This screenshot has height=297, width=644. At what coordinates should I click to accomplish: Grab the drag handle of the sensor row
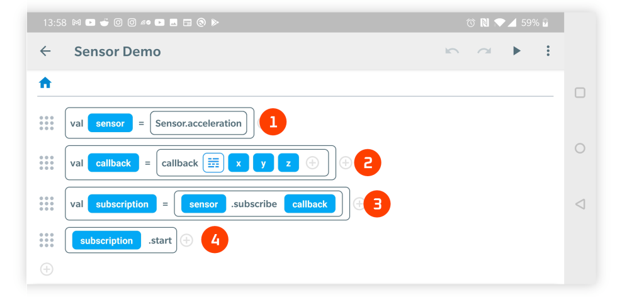pos(47,123)
